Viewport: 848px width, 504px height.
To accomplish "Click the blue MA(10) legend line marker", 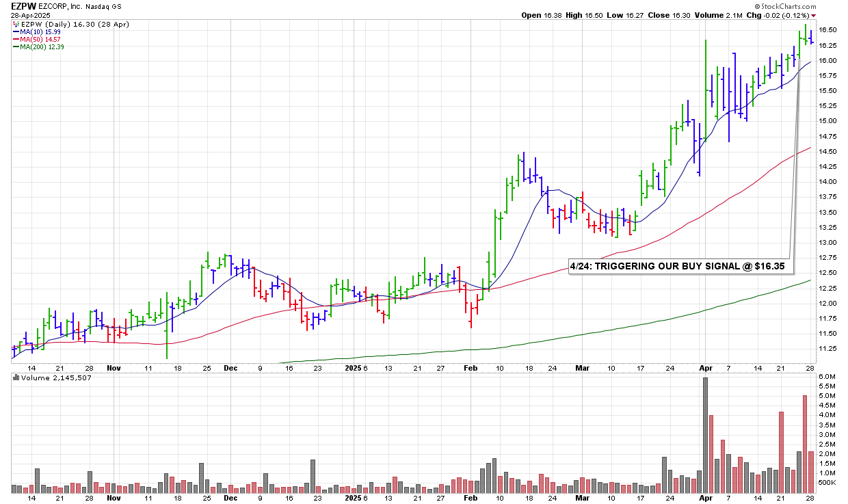I will [x=16, y=31].
